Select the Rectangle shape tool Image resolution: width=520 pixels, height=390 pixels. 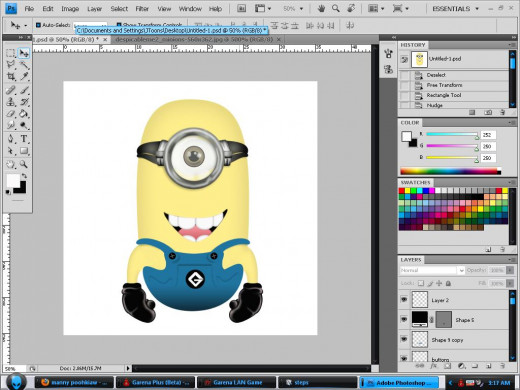tap(24, 151)
